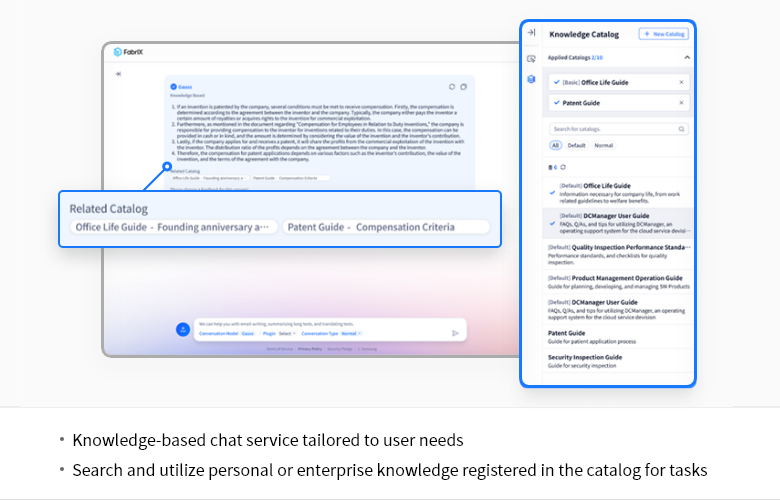
Task: Click the catalog count number 6
Action: (556, 167)
